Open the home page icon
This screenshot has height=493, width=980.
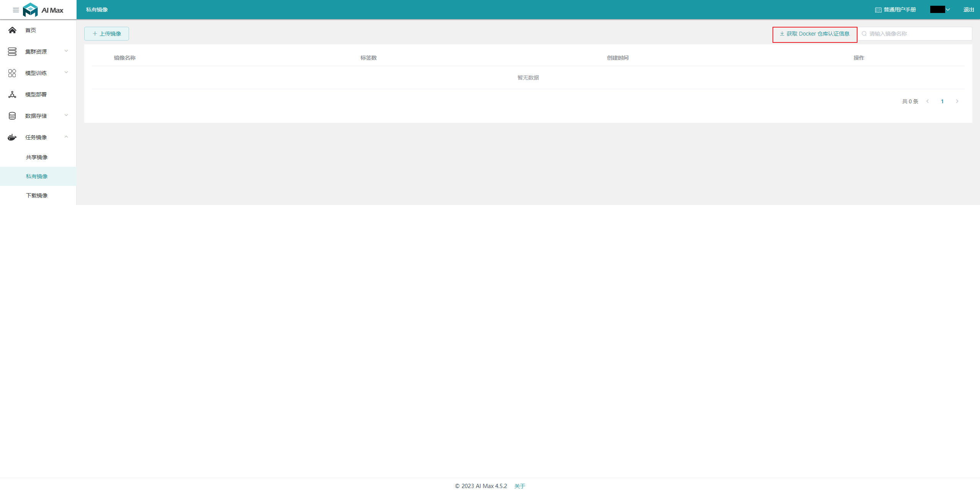12,30
